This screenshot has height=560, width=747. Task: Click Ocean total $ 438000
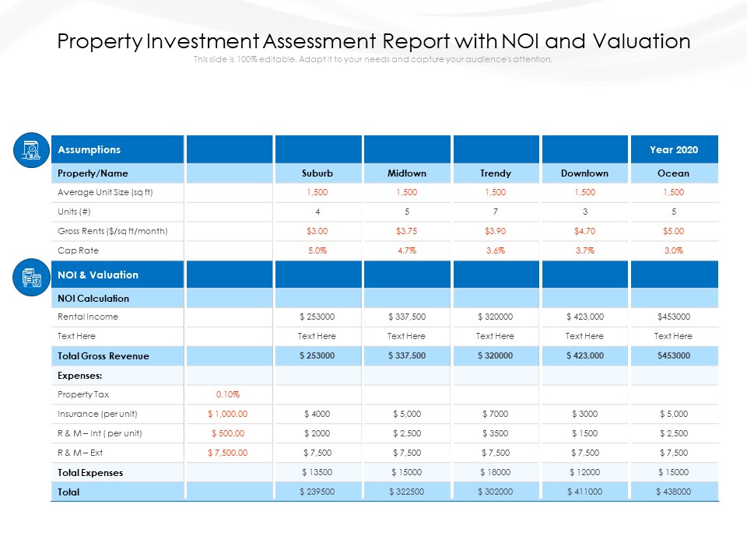pos(674,492)
